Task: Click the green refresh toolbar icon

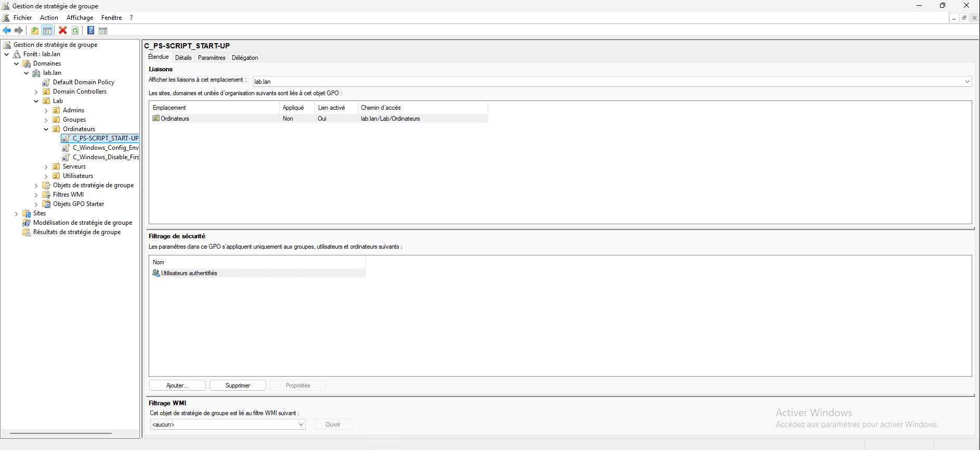Action: pyautogui.click(x=75, y=31)
